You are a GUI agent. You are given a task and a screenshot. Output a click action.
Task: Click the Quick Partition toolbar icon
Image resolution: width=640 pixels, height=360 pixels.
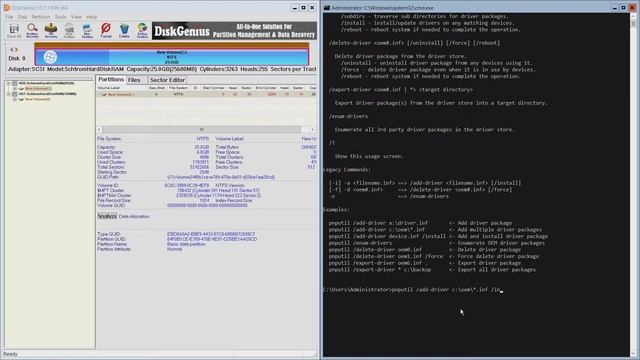69,31
